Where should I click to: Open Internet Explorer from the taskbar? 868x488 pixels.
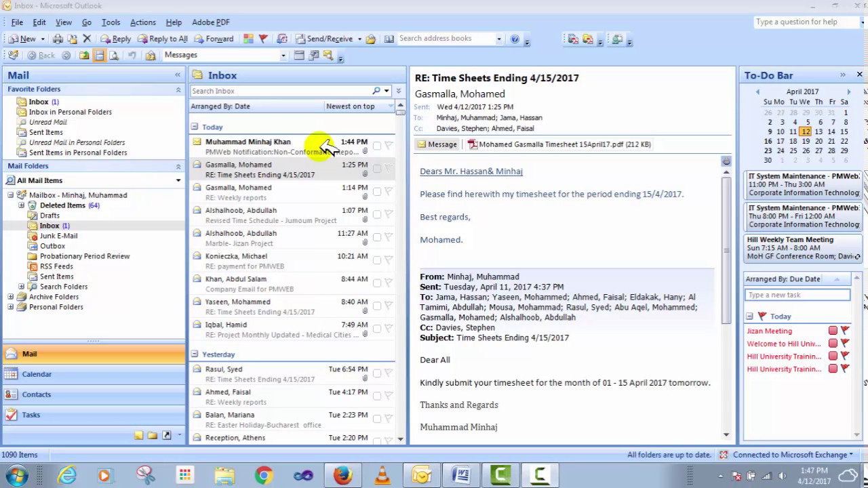[x=67, y=475]
